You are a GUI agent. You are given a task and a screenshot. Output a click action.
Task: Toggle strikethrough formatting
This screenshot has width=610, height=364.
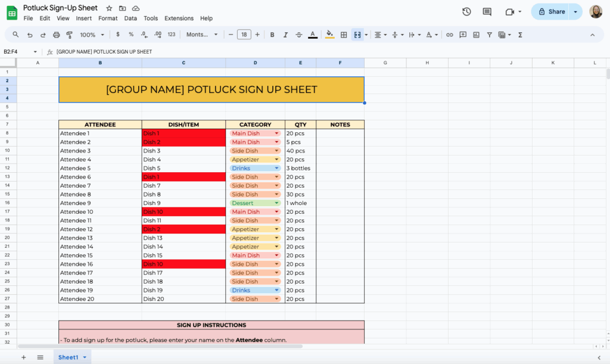pos(298,35)
